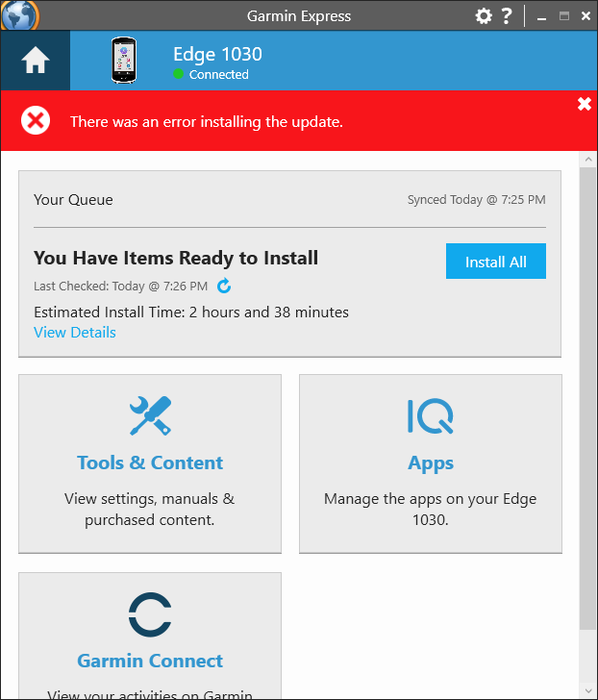This screenshot has width=598, height=700.
Task: Click the scrollbar down arrow
Action: tap(588, 691)
